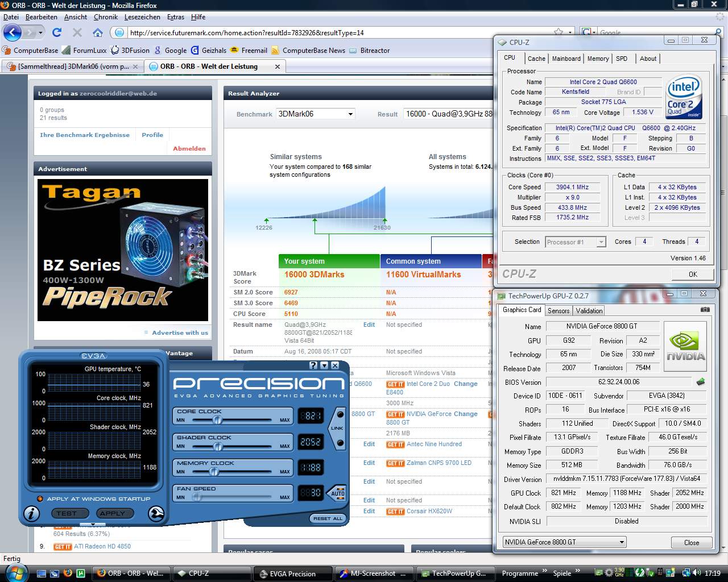The height and width of the screenshot is (582, 728).
Task: Open the Freemail bookmark
Action: (x=249, y=50)
